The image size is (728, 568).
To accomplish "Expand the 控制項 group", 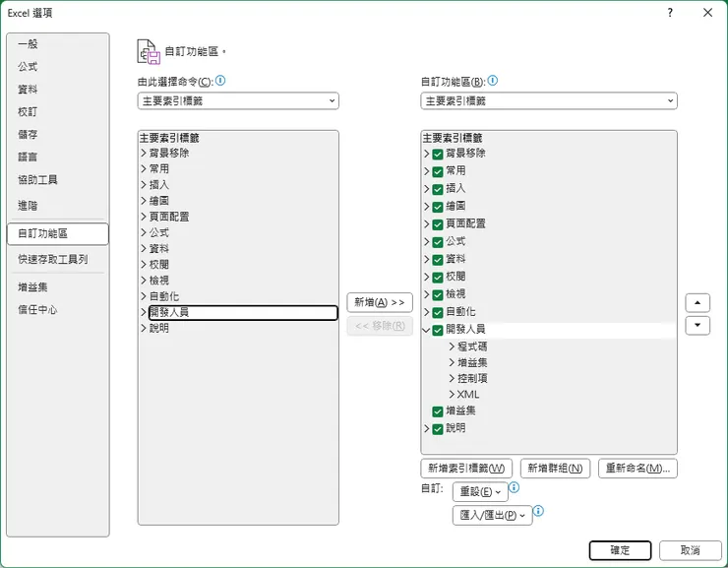I will [x=452, y=379].
